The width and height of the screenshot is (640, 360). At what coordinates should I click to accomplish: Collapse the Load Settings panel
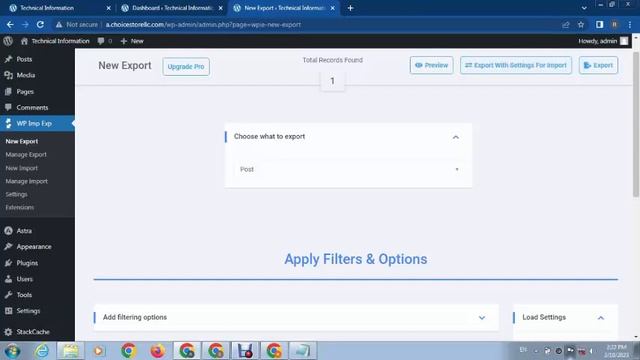[x=601, y=318]
